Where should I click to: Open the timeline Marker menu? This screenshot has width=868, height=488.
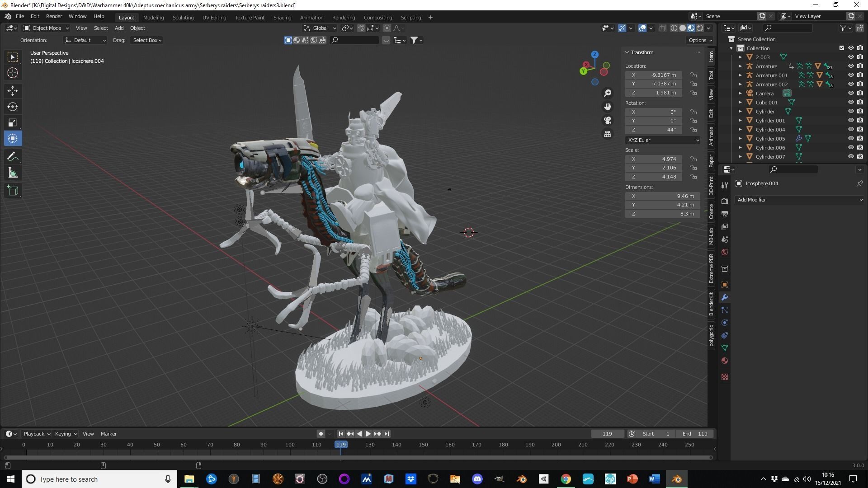(x=108, y=434)
